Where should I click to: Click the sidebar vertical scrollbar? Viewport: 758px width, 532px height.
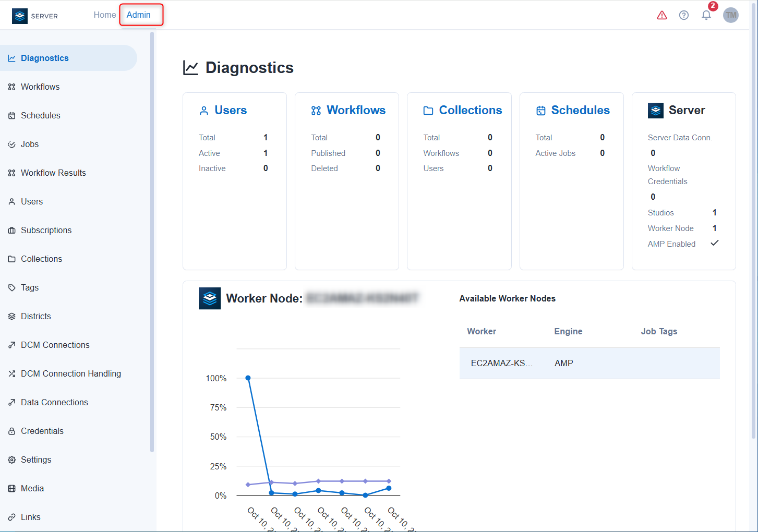[x=152, y=240]
